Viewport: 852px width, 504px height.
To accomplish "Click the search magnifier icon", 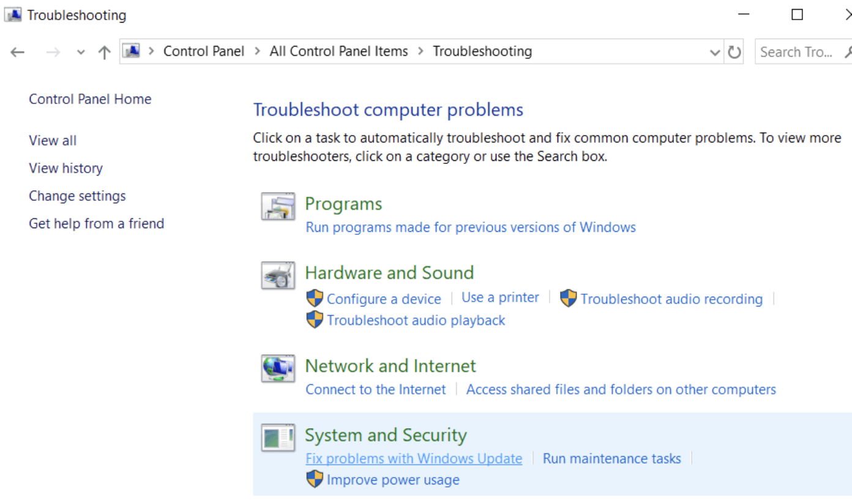I will coord(848,52).
